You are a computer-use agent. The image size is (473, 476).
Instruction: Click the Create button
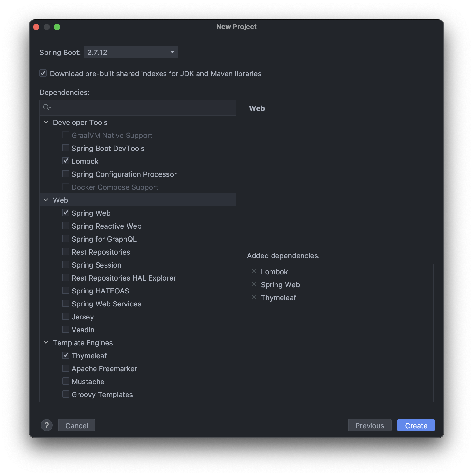click(416, 425)
